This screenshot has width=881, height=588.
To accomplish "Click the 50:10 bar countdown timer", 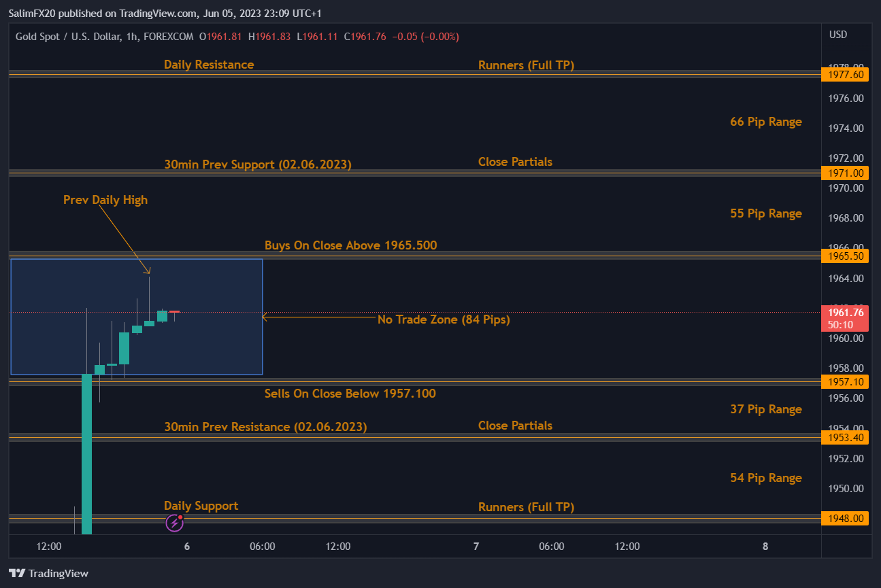I will (840, 324).
